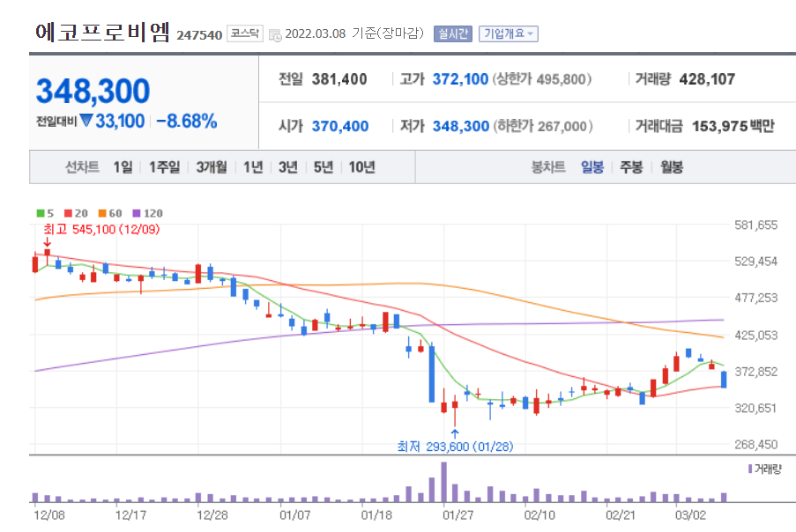This screenshot has height=532, width=796.
Task: Select the 5년 line chart period
Action: (x=323, y=166)
